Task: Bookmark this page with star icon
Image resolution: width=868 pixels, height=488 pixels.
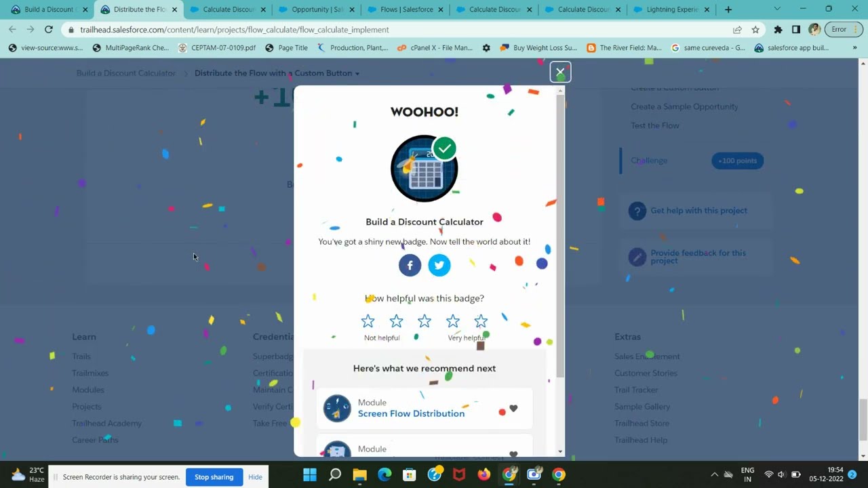Action: [755, 30]
